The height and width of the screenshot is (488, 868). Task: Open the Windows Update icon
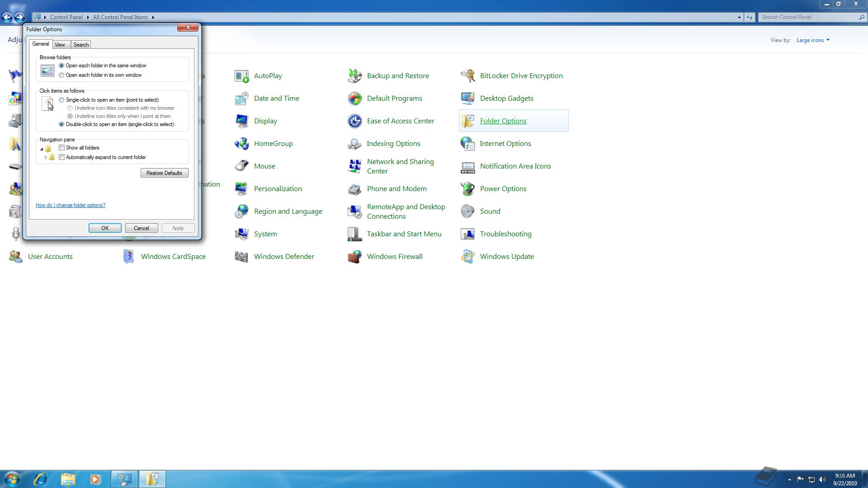click(468, 257)
